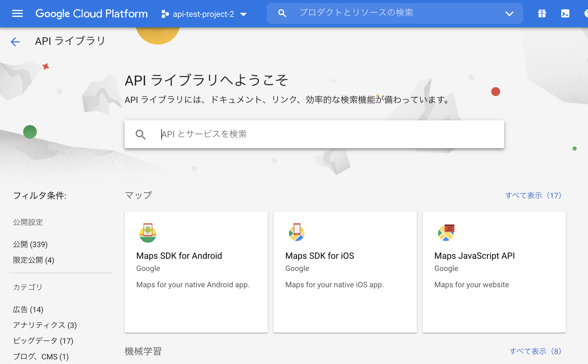Click the Maps JavaScript API icon

446,233
